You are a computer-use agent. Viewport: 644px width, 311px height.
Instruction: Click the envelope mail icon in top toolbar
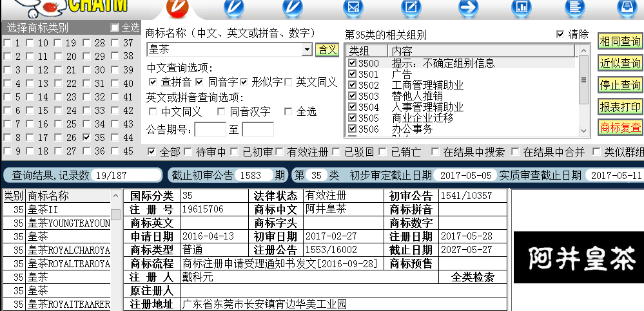(353, 7)
